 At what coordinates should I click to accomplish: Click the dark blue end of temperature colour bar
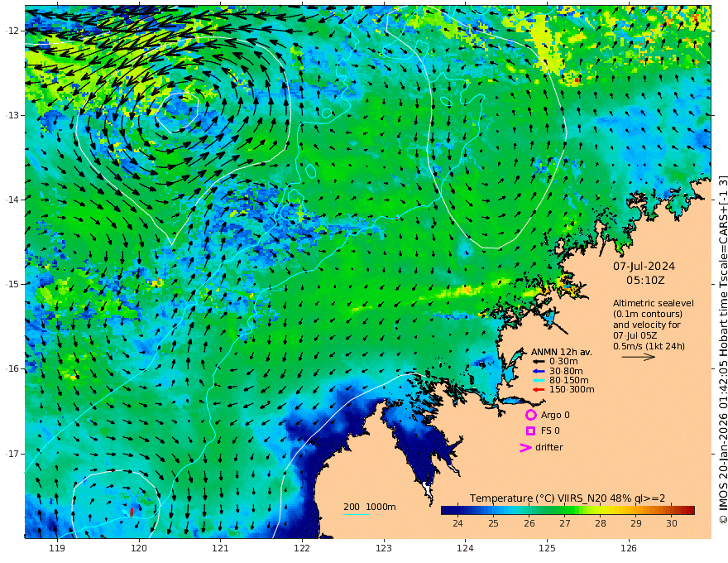[445, 510]
